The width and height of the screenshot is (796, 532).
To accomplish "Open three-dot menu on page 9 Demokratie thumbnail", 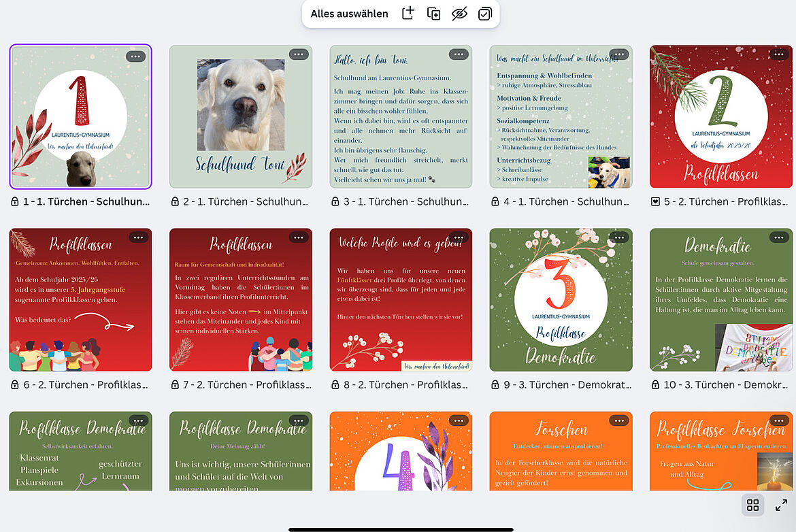I will click(618, 237).
